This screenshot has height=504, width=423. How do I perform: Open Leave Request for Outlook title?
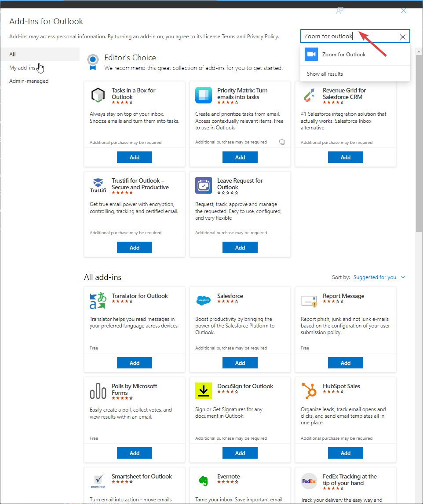pos(240,184)
